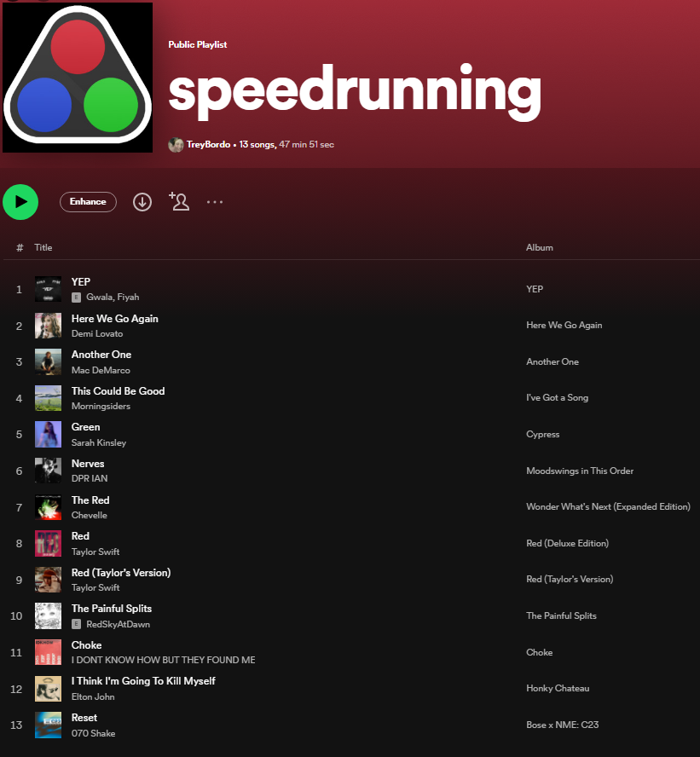Open the Moodswings in This Order album
The height and width of the screenshot is (757, 700).
coord(580,471)
